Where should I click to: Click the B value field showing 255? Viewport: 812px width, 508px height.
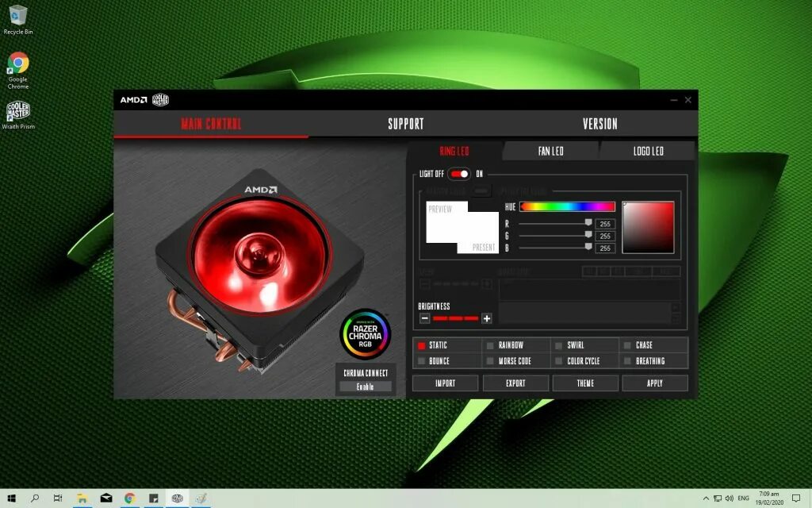click(605, 248)
